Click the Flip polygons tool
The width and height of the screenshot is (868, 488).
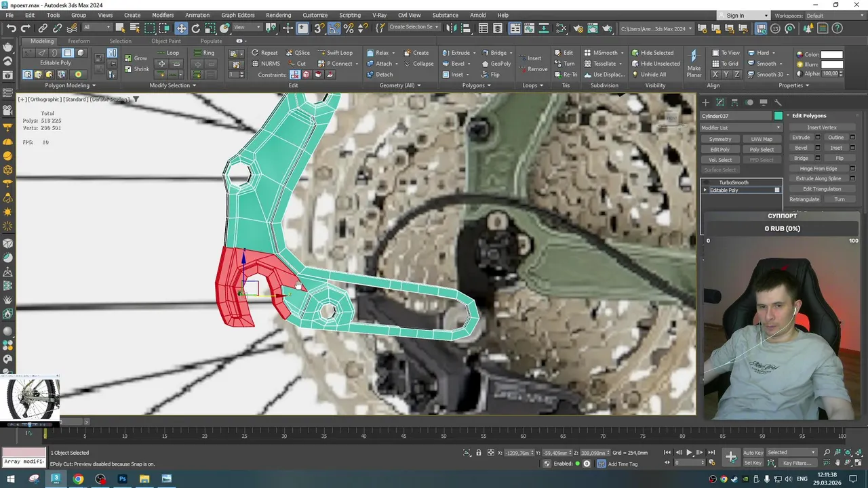pos(490,75)
